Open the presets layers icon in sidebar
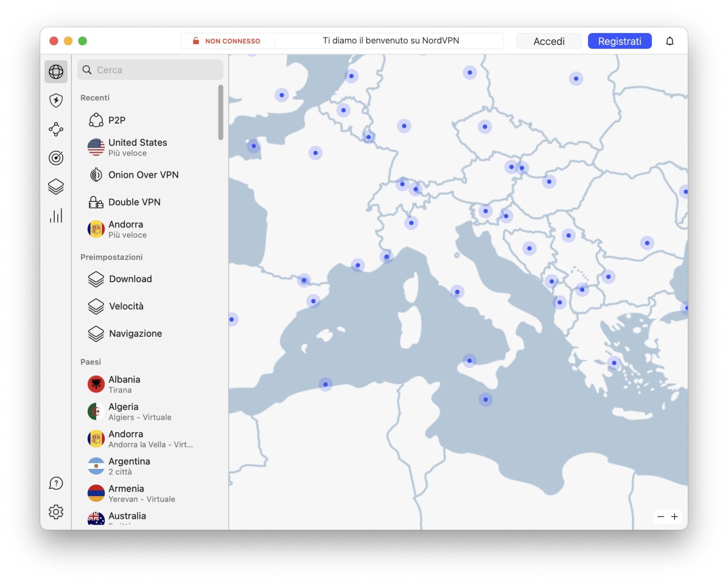The image size is (728, 583). 56,187
